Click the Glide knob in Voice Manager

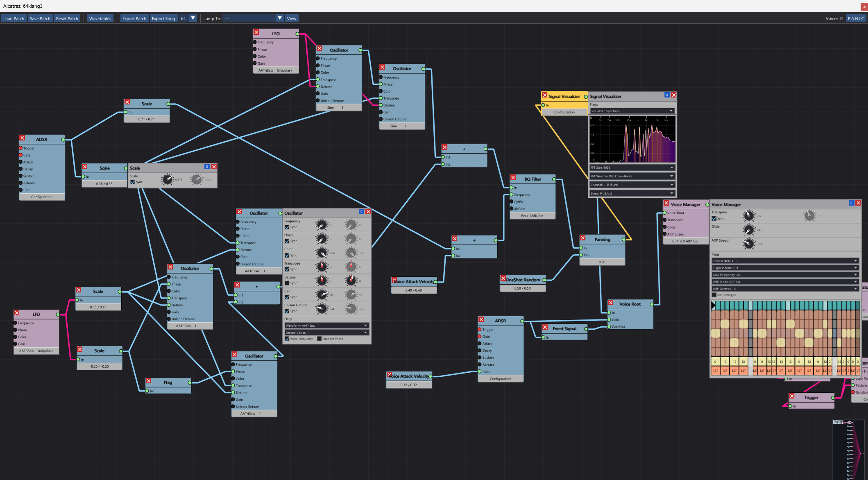coord(748,230)
